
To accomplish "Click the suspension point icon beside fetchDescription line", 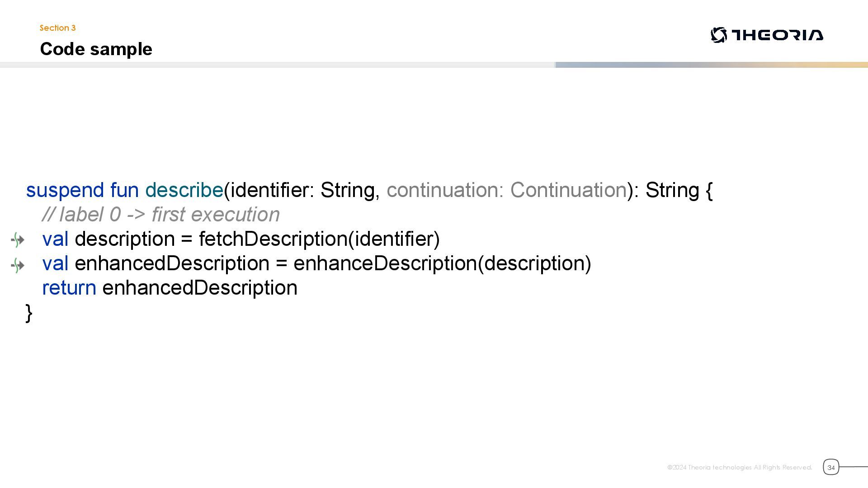I will (18, 240).
